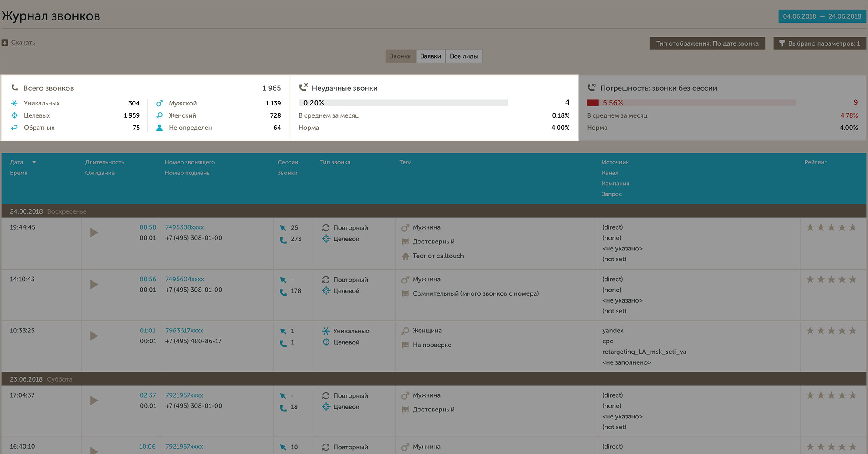Sort by the Длительность column header
The height and width of the screenshot is (454, 868).
click(105, 162)
